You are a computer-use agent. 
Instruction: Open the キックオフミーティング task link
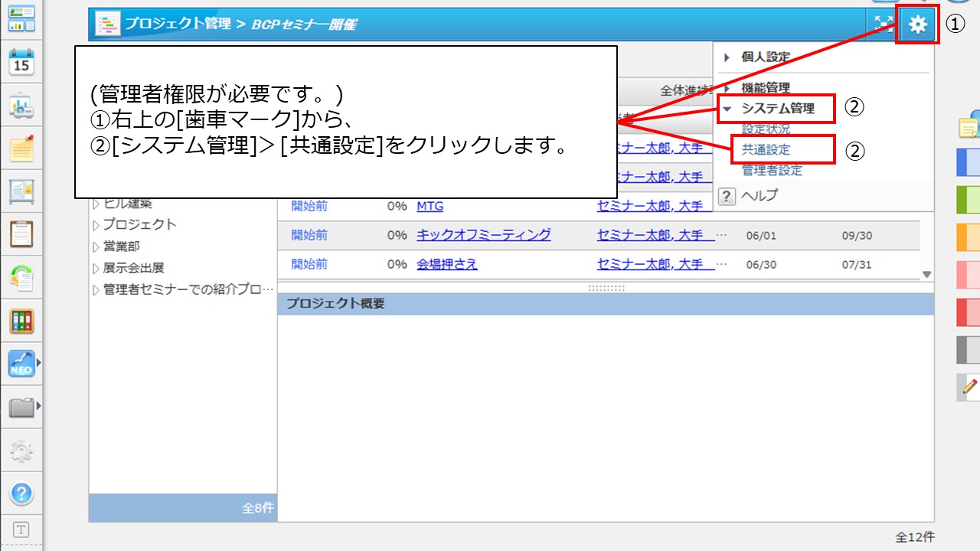coord(483,235)
